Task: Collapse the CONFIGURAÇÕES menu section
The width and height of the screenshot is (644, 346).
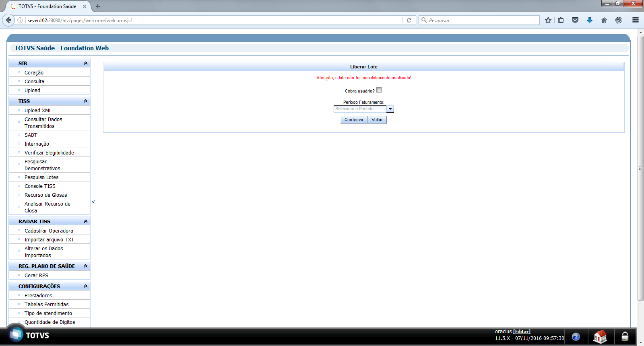Action: click(86, 286)
